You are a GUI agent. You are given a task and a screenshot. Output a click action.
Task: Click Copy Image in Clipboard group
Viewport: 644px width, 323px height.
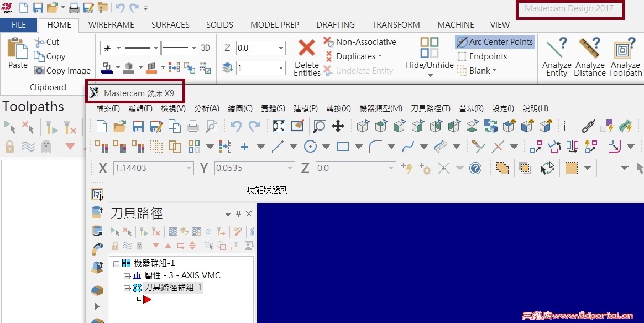point(62,71)
